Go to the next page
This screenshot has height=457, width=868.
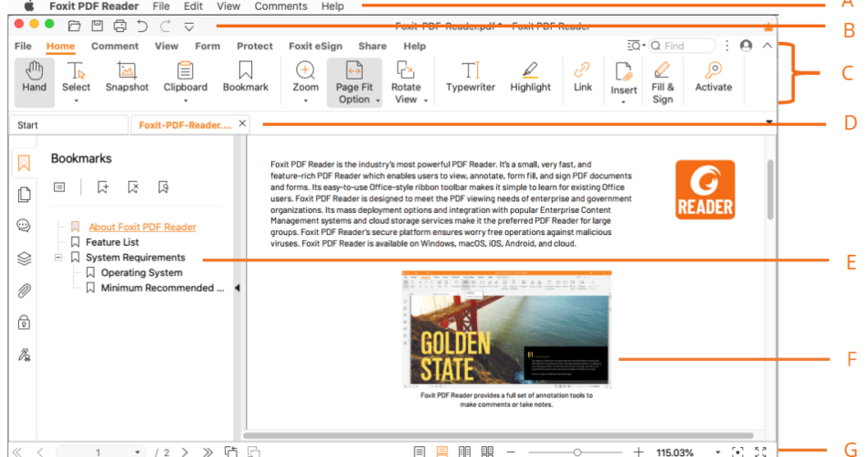click(x=185, y=452)
